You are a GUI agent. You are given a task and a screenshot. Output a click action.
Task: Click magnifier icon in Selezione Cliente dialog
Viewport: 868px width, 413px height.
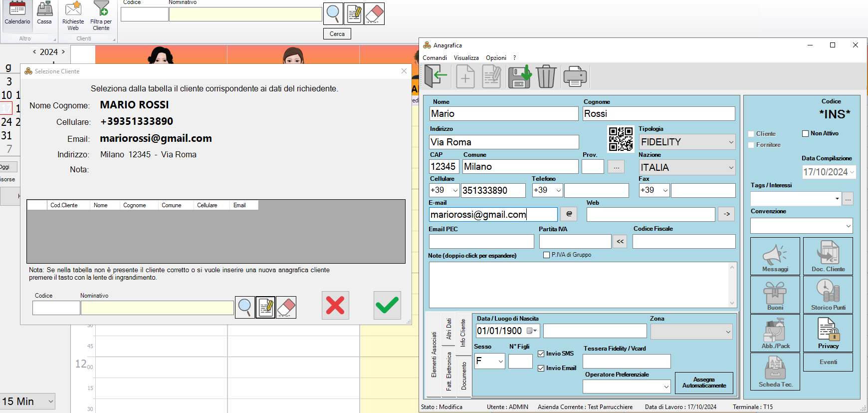pyautogui.click(x=245, y=307)
